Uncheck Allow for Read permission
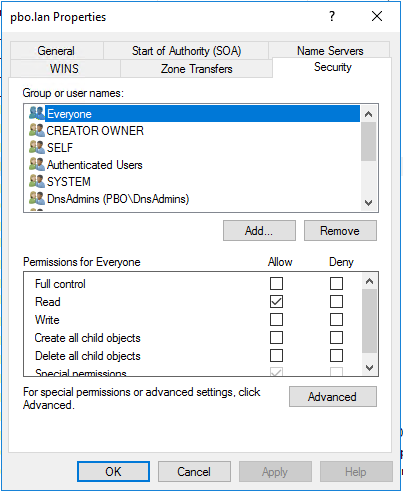 tap(276, 302)
